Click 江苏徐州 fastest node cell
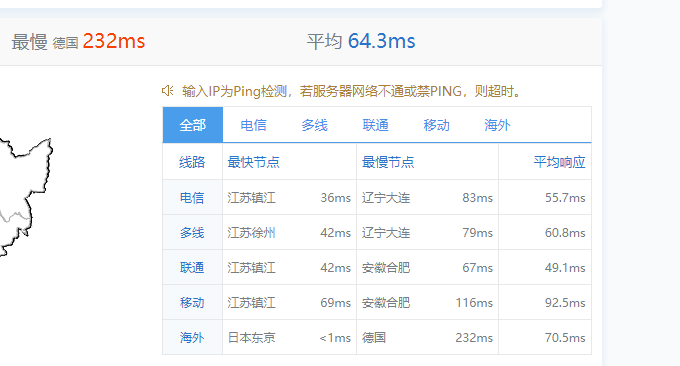The image size is (680, 366). (x=252, y=233)
